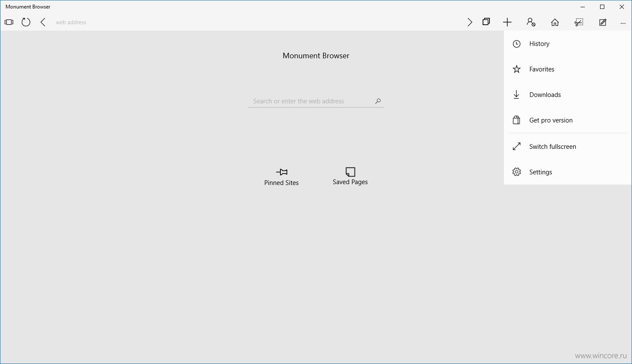Open Downloads from the menu
The width and height of the screenshot is (632, 364).
pyautogui.click(x=568, y=95)
